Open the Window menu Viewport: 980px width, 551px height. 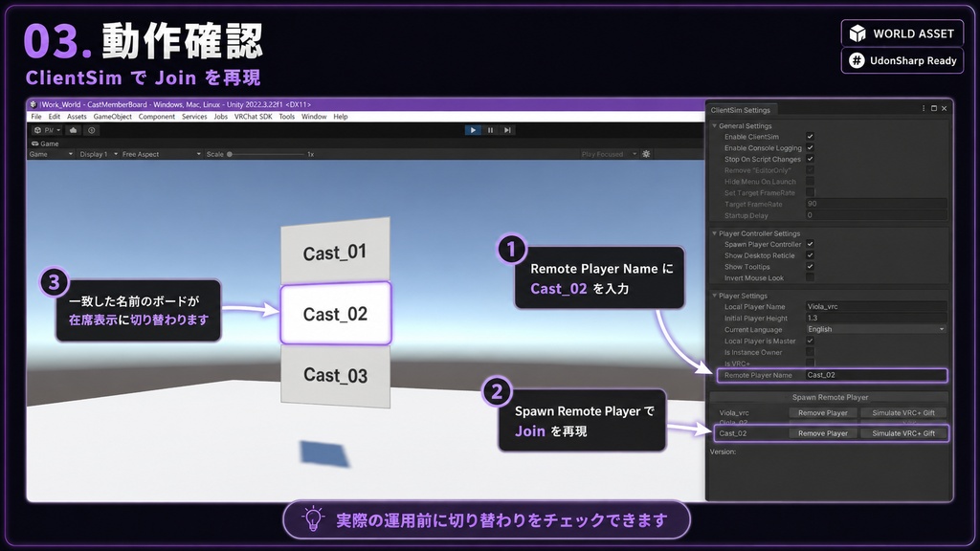(x=314, y=117)
